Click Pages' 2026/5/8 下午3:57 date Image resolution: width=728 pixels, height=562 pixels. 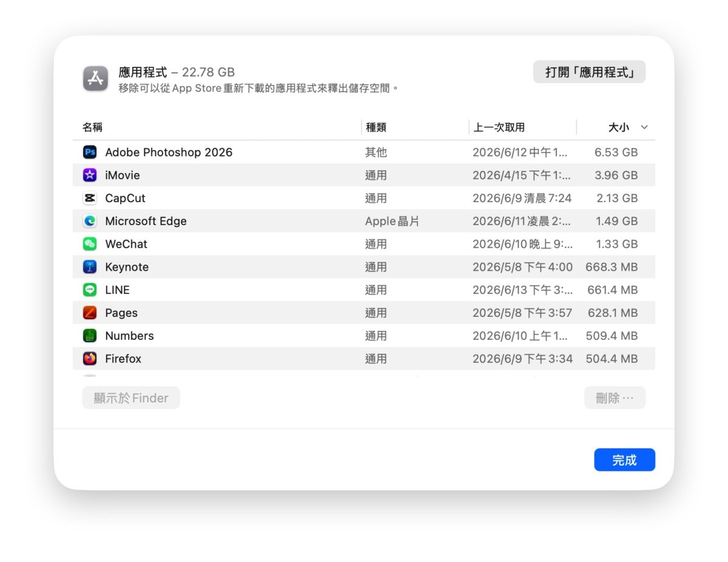pos(522,313)
